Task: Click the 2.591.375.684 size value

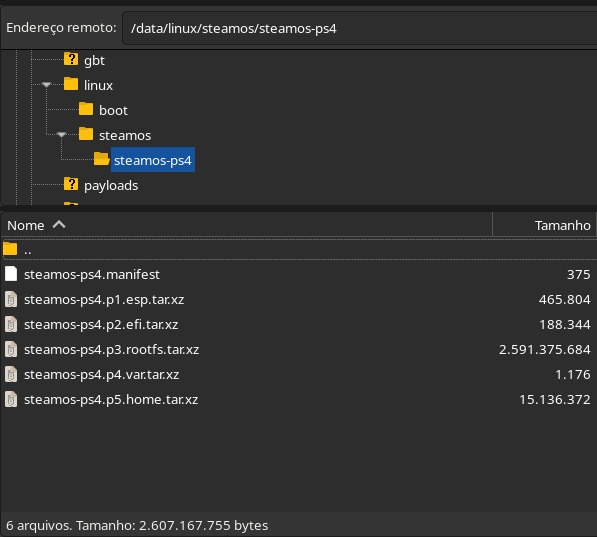Action: (544, 350)
